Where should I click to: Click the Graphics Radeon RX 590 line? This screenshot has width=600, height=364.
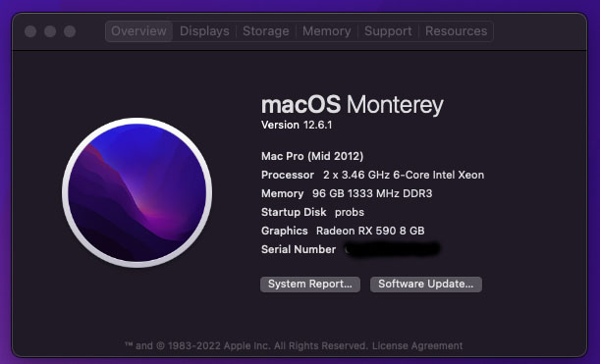click(343, 231)
